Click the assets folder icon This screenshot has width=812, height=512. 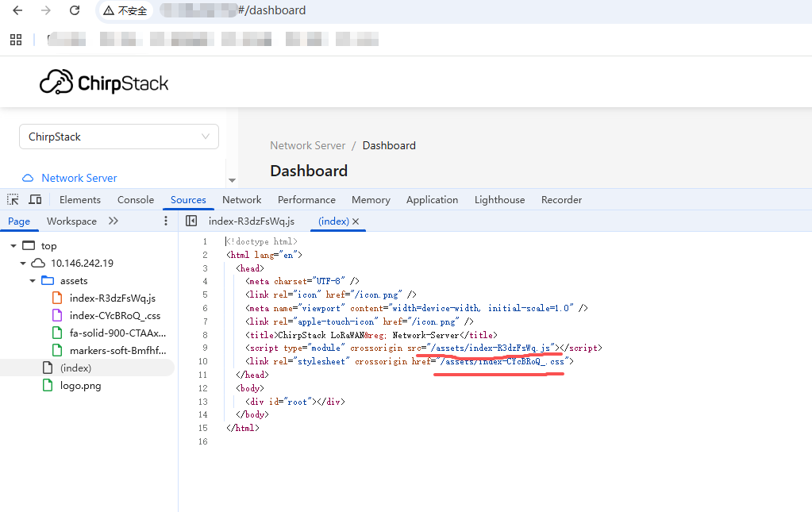(x=48, y=280)
